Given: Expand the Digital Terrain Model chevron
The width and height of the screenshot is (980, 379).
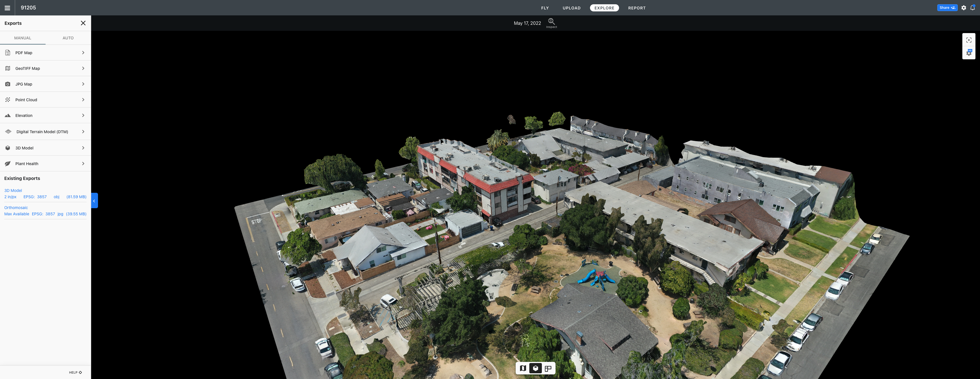Looking at the screenshot, I should [x=83, y=132].
